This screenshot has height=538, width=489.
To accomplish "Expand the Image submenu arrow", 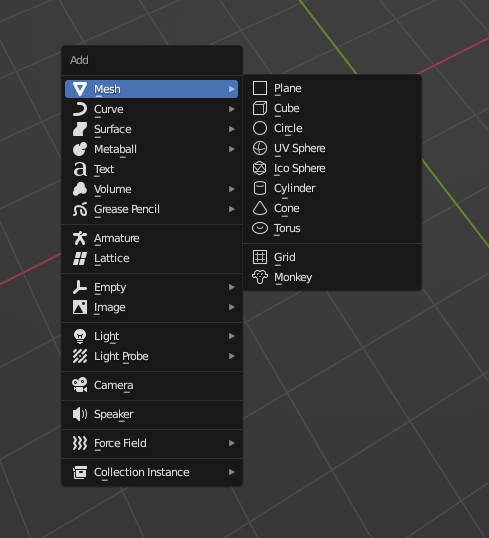I will 232,307.
